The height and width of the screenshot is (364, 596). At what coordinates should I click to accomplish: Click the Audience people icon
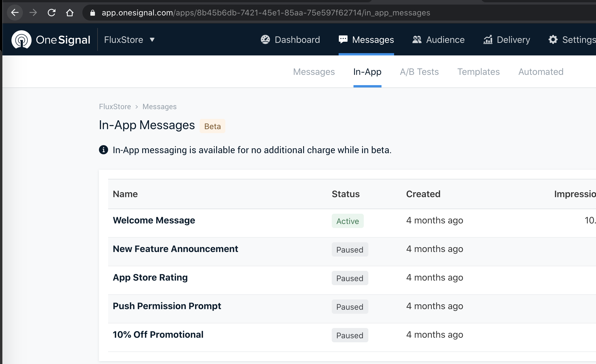[x=417, y=39]
